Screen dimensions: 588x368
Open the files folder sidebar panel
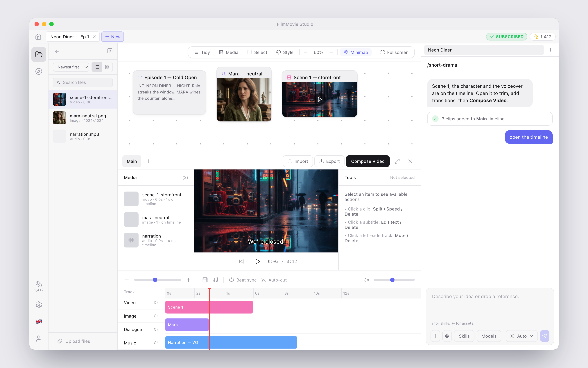click(x=39, y=54)
